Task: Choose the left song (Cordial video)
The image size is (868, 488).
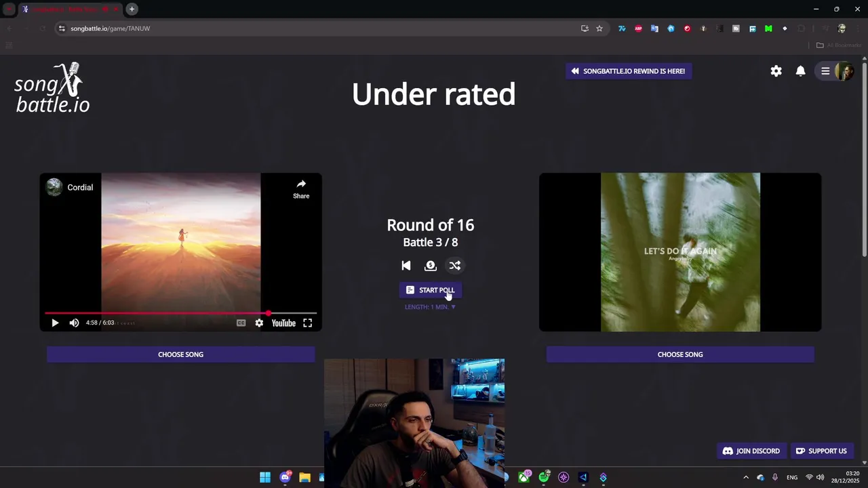Action: pos(180,354)
